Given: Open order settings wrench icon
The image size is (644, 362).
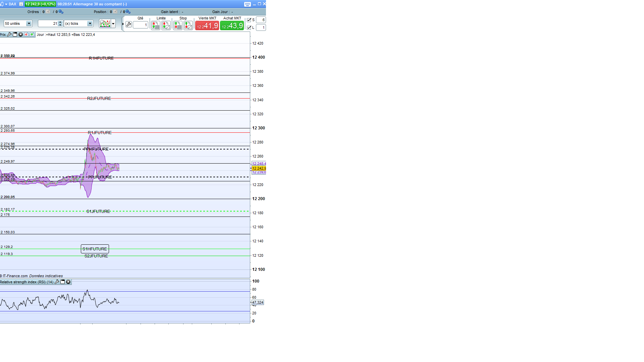Looking at the screenshot, I should coord(128,24).
